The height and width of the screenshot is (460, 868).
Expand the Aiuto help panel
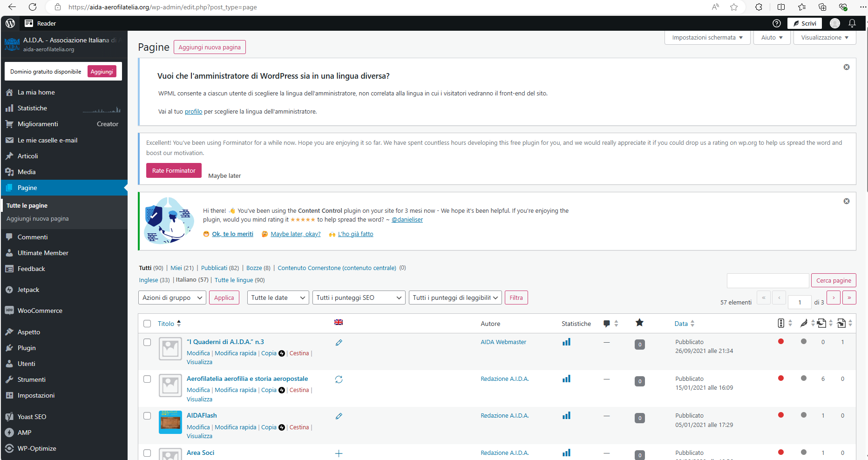pos(772,37)
